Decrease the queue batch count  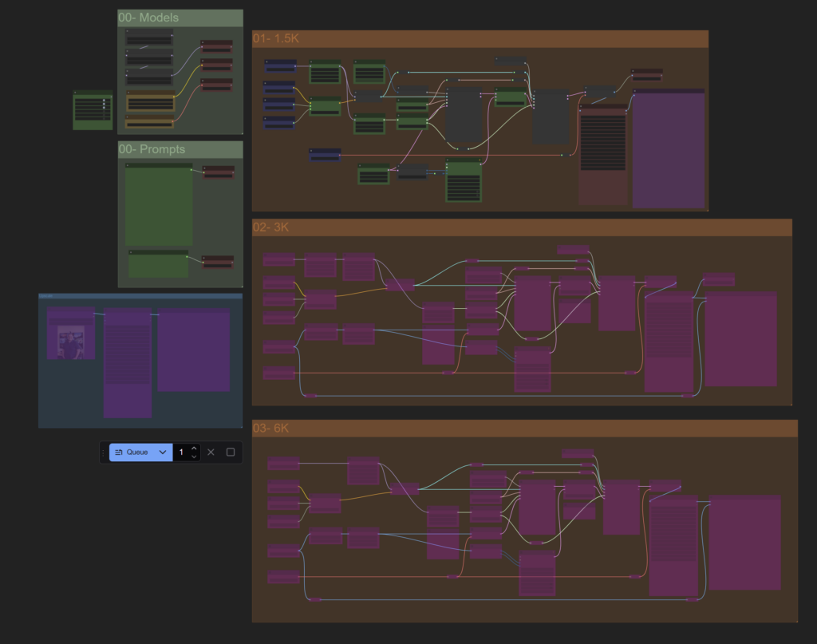pyautogui.click(x=194, y=456)
